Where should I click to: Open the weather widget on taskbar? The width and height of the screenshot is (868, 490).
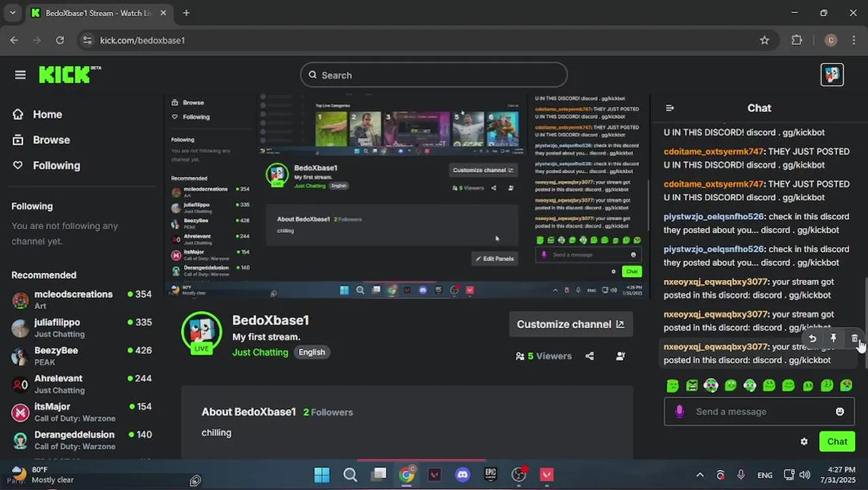[x=42, y=474]
